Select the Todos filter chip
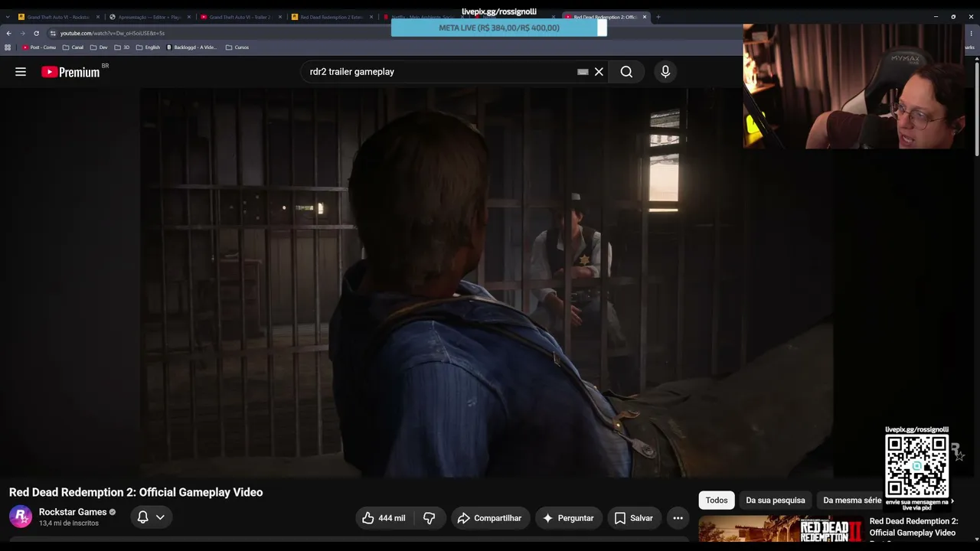This screenshot has height=551, width=980. 717,500
